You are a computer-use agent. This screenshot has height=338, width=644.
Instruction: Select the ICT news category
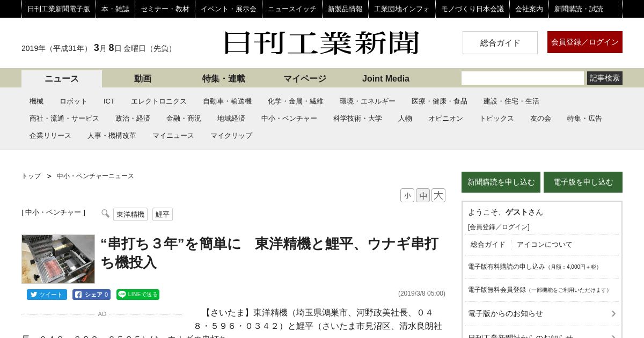109,101
